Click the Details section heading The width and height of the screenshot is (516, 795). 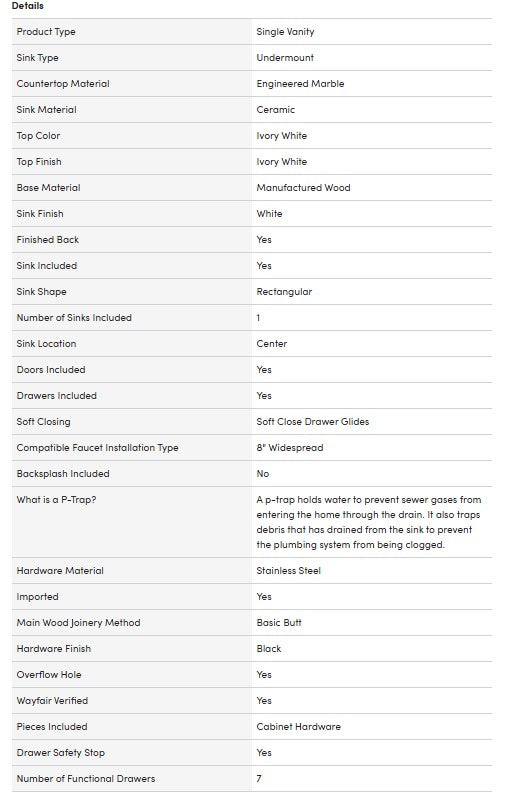click(27, 6)
